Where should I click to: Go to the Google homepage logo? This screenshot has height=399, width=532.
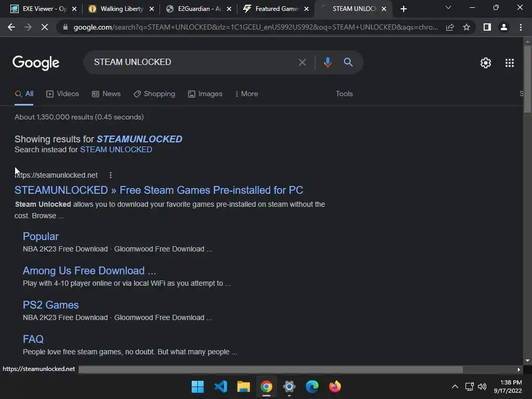[x=36, y=63]
